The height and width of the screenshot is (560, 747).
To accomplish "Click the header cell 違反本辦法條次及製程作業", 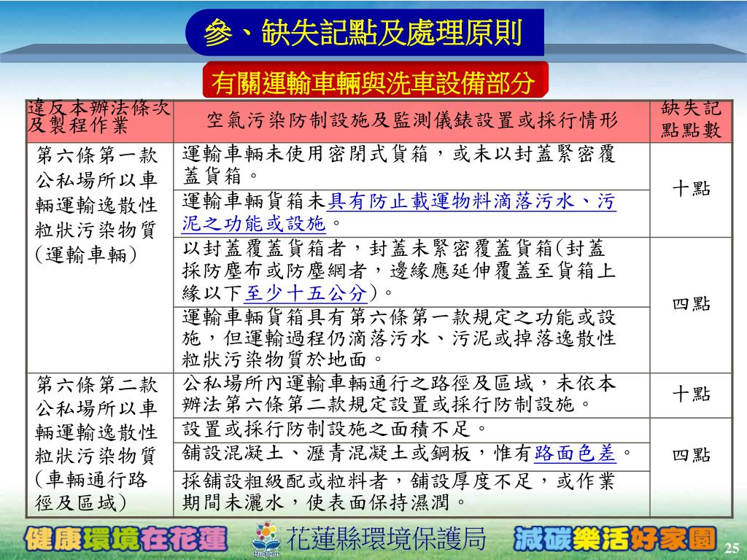I will [99, 121].
